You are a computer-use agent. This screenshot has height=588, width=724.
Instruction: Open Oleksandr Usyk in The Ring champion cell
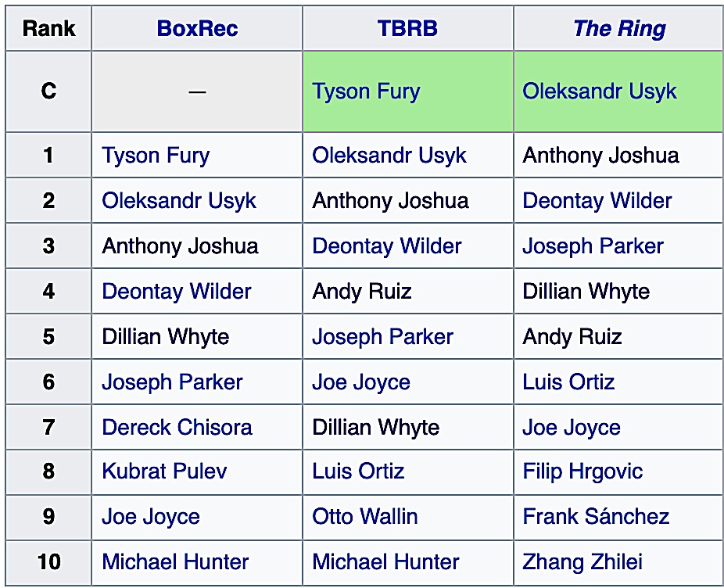click(x=600, y=91)
